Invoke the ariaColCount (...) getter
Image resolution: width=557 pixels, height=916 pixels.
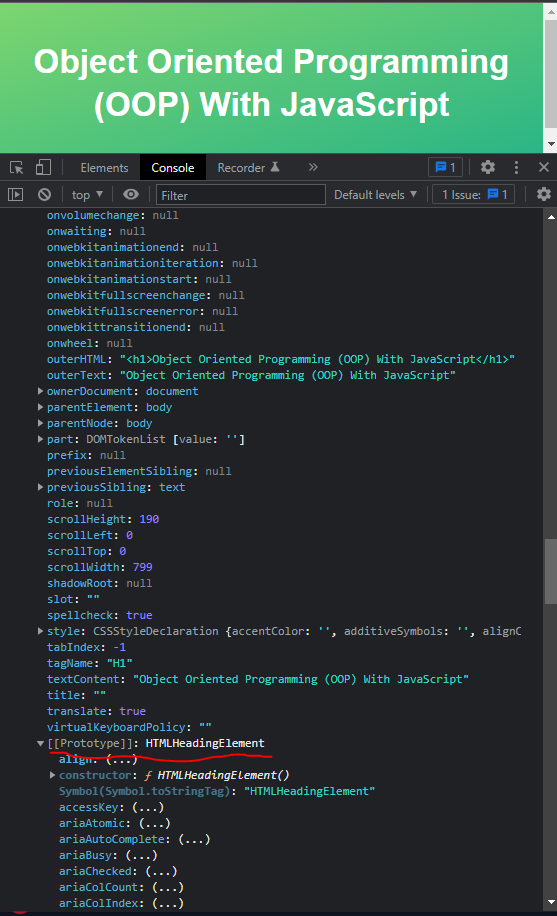click(x=168, y=887)
